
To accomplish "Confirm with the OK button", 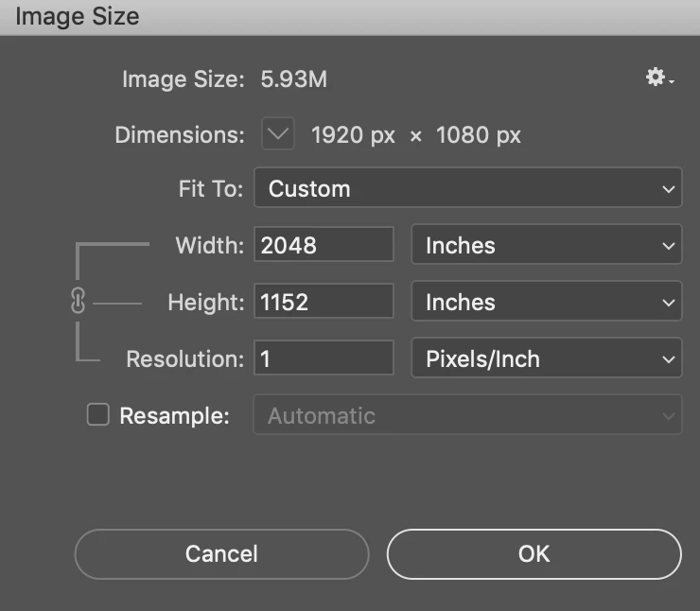I will click(534, 553).
